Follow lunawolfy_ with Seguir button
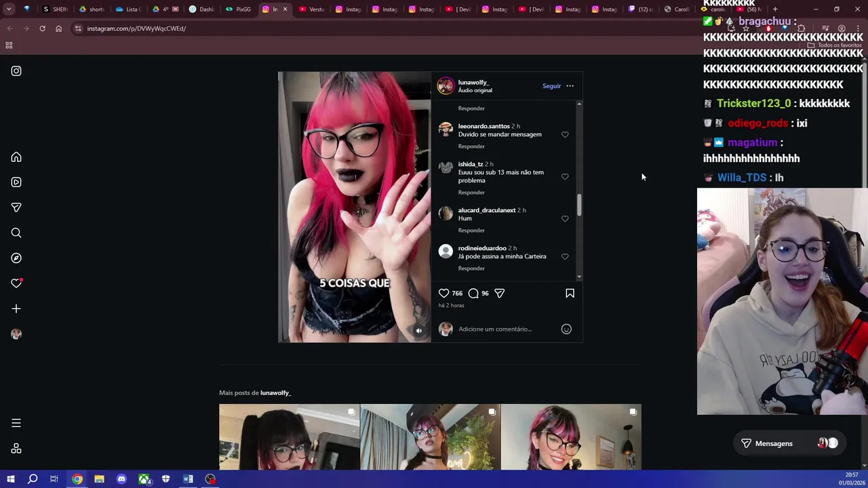The width and height of the screenshot is (868, 488). [x=551, y=86]
